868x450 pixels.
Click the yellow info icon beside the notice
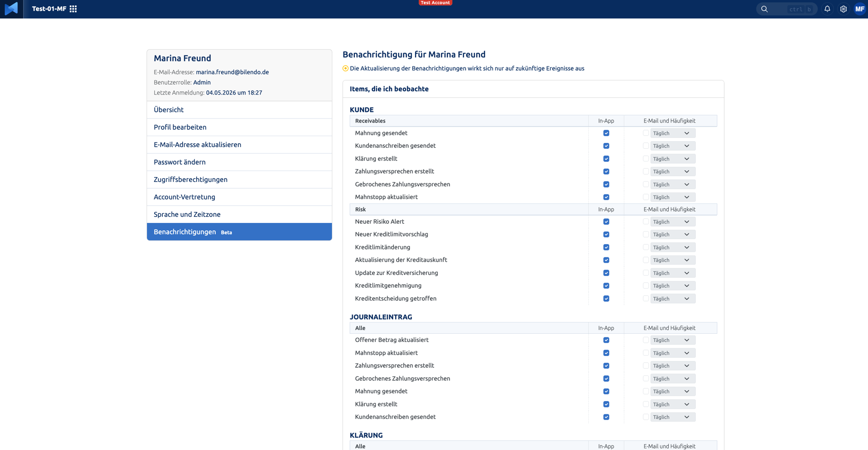(345, 69)
